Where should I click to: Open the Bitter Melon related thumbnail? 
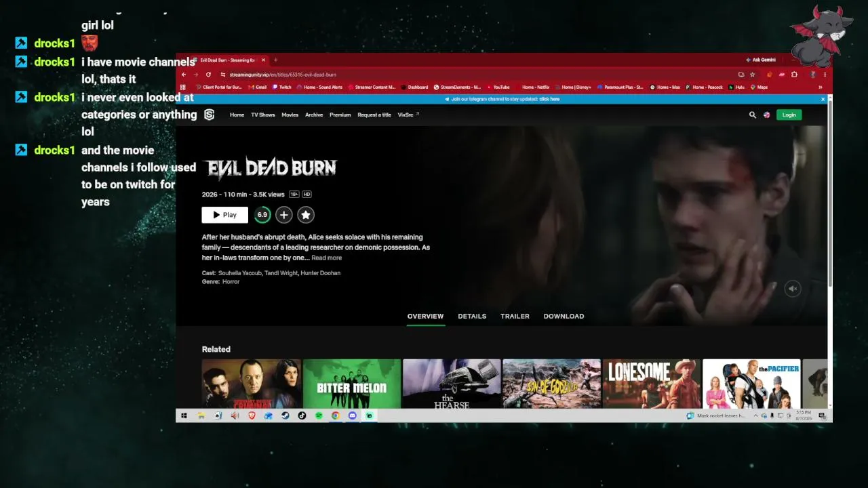[352, 384]
